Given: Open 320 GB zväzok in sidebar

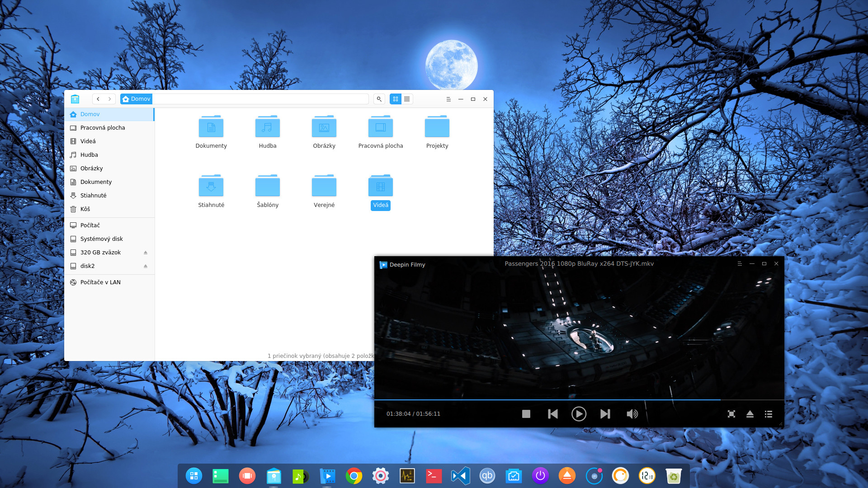Looking at the screenshot, I should (x=109, y=253).
